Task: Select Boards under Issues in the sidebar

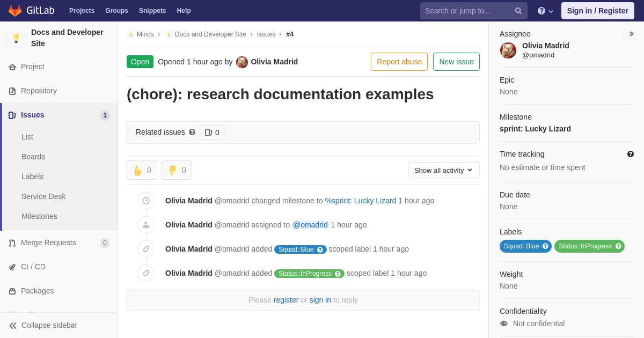Action: 33,157
